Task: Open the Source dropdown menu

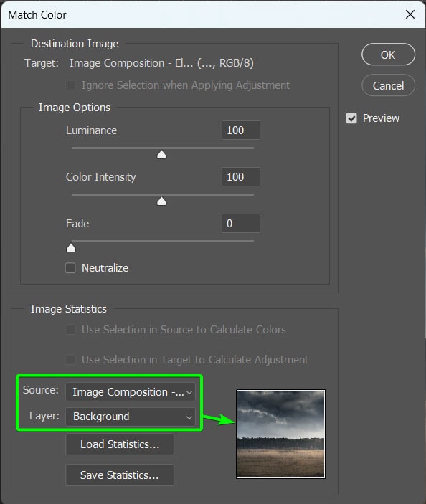Action: pos(131,392)
